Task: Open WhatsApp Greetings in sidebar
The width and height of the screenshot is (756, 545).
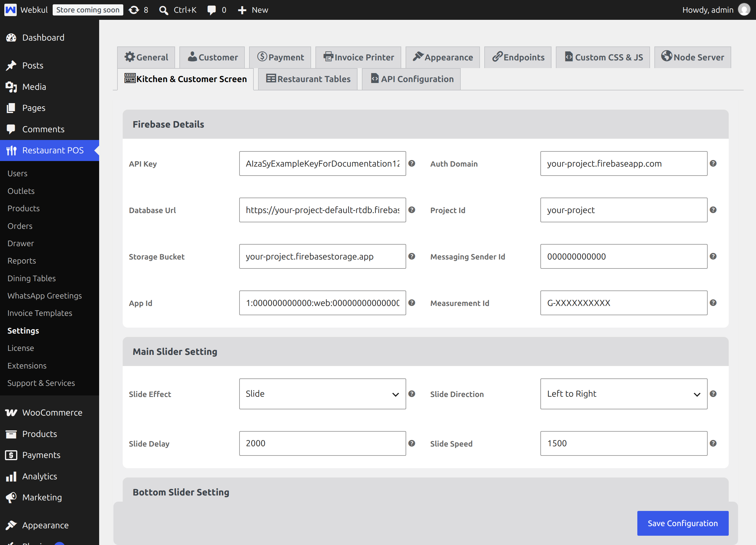Action: 44,295
